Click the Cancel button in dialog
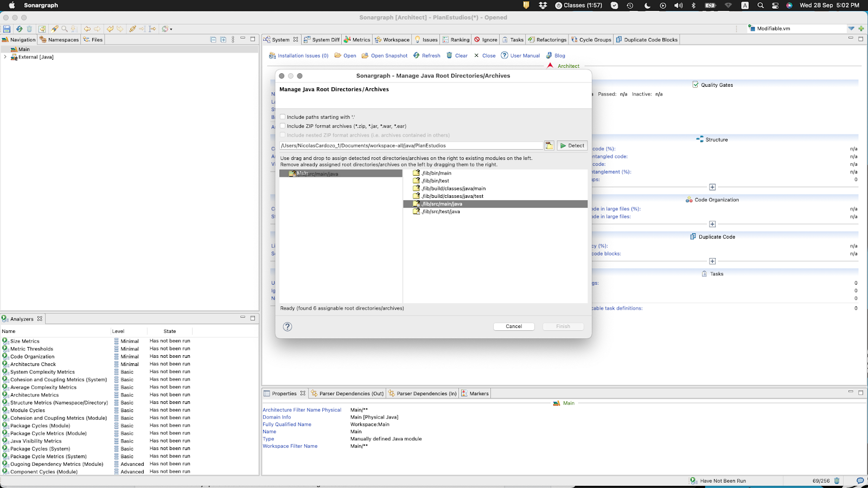This screenshot has height=488, width=868. click(x=514, y=326)
